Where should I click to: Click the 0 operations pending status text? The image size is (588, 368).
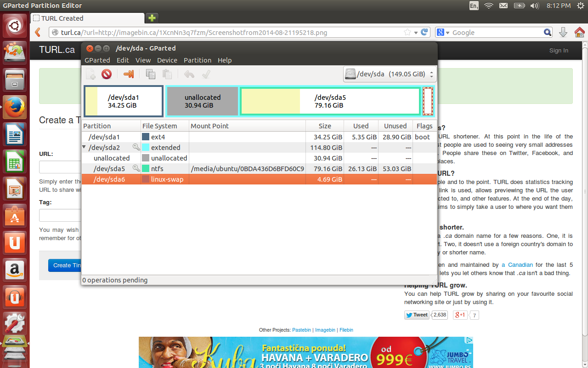[x=115, y=280]
